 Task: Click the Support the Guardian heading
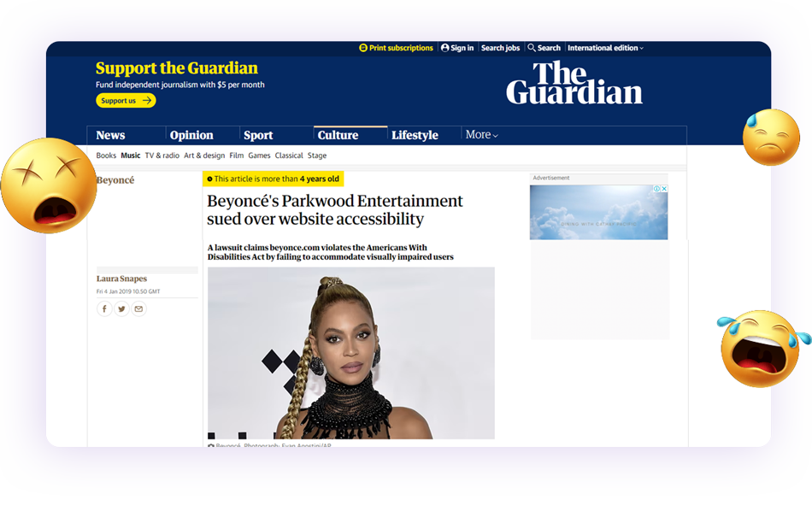pos(177,68)
